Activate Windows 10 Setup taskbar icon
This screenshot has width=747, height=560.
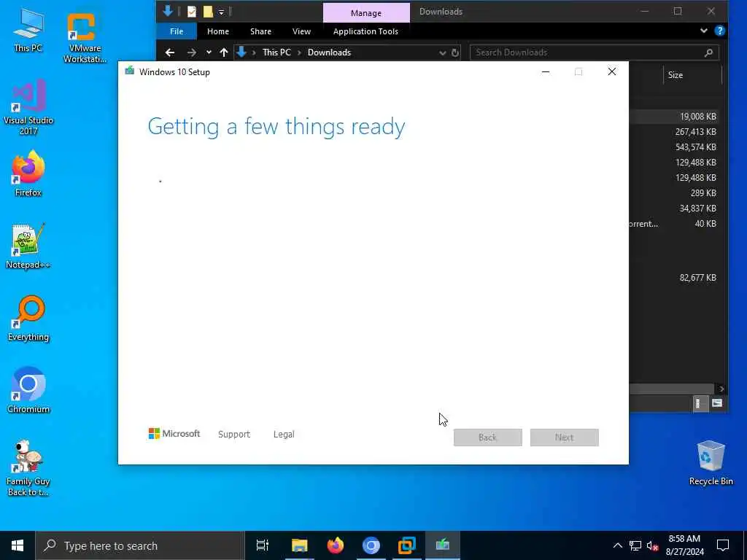point(443,545)
